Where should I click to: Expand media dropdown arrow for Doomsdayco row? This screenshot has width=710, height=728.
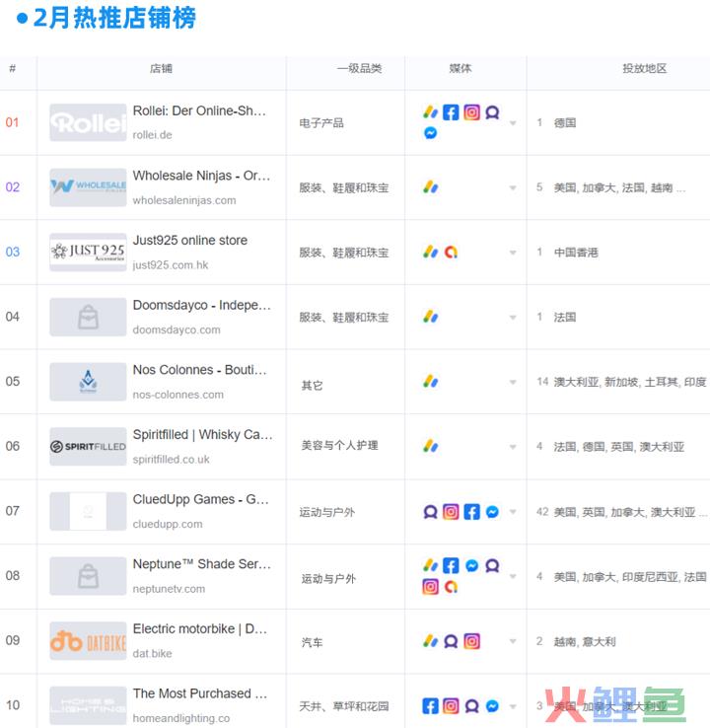tap(513, 318)
